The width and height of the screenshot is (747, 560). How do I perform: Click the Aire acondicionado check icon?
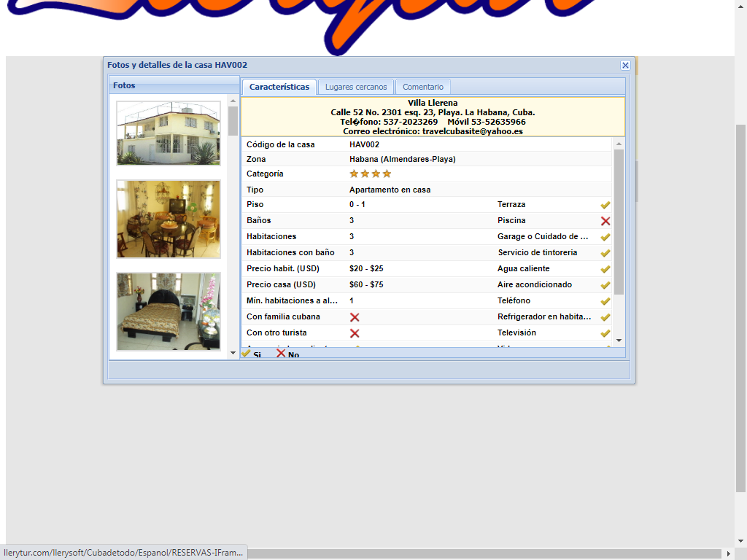605,285
